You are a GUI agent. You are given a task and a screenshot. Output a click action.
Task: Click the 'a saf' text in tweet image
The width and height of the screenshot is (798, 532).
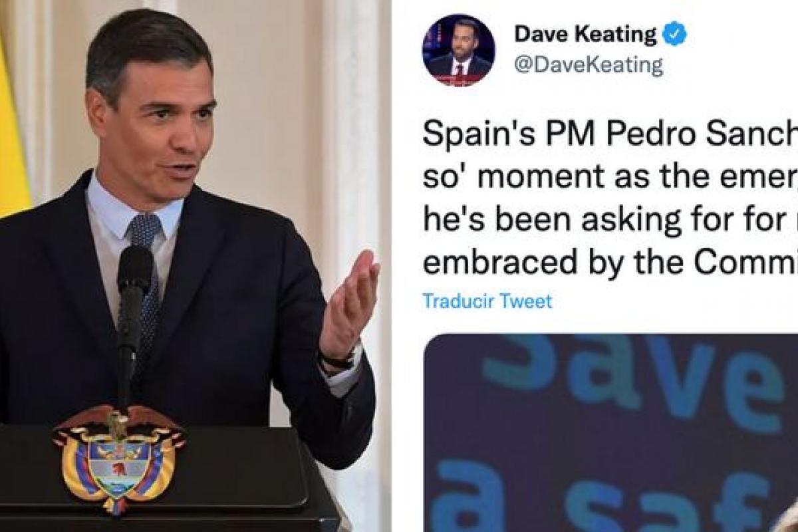click(613, 497)
